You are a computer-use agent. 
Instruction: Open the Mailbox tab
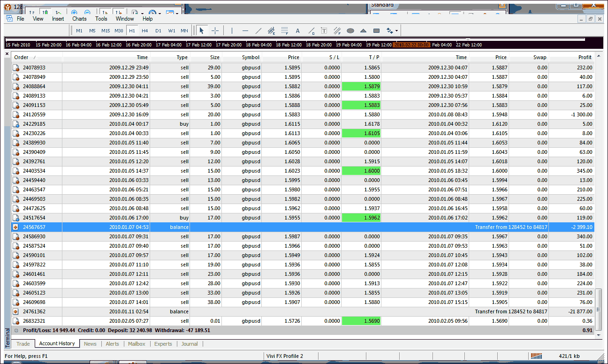tap(137, 344)
